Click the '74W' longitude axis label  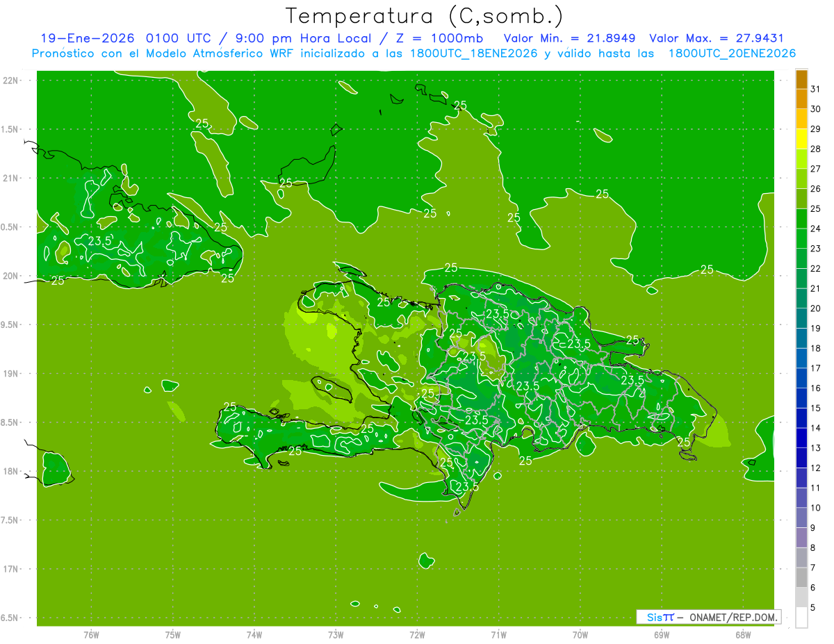click(x=254, y=635)
